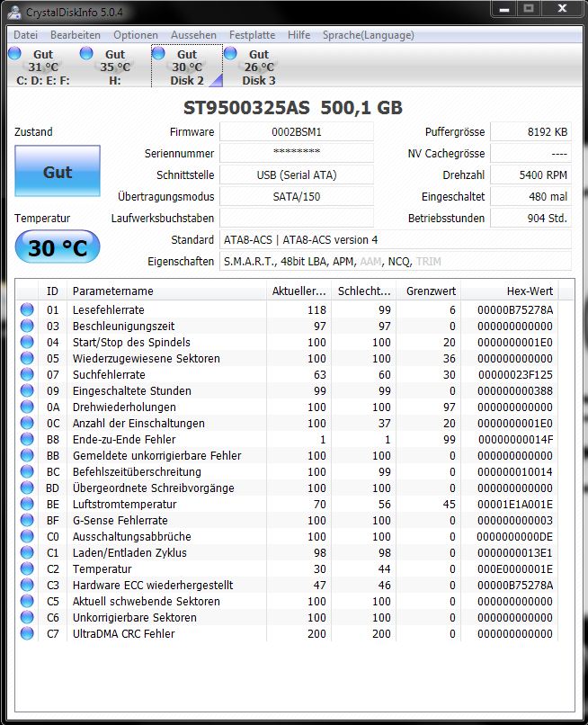Click status orb for Befehlszeitüberschreitung row
Screen dimensions: 588x725
(27, 471)
